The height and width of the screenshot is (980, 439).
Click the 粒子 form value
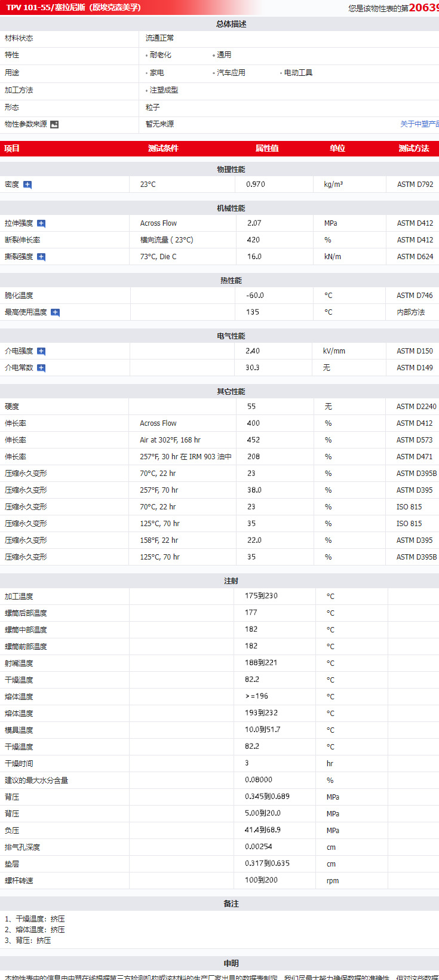point(152,107)
